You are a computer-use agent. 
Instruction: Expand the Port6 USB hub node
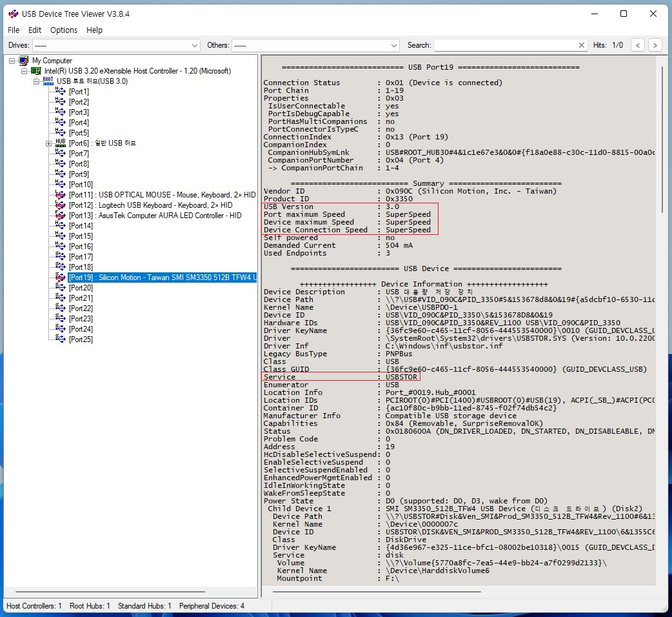click(x=48, y=143)
